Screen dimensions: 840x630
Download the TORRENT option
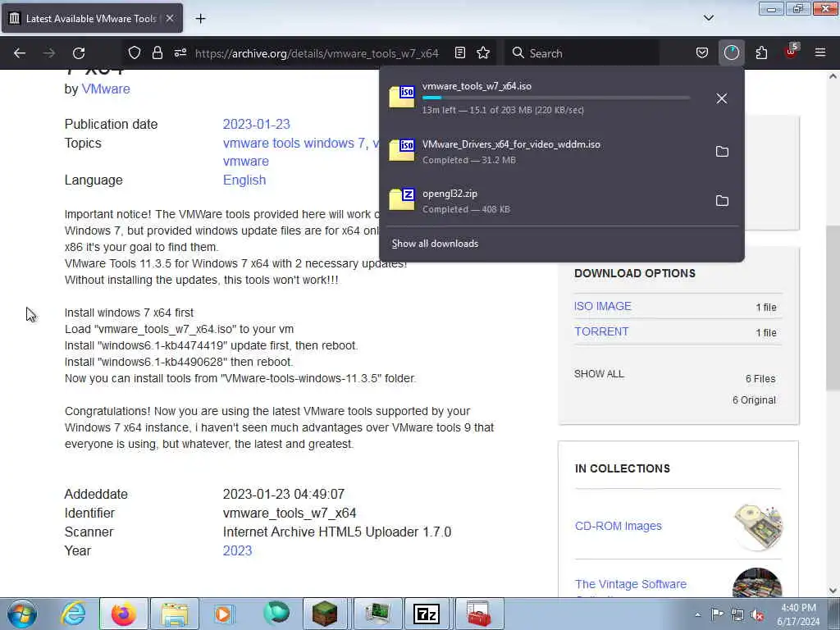pos(601,331)
